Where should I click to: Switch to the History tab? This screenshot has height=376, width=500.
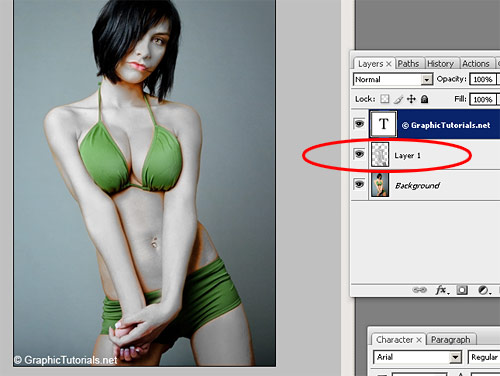pyautogui.click(x=441, y=63)
